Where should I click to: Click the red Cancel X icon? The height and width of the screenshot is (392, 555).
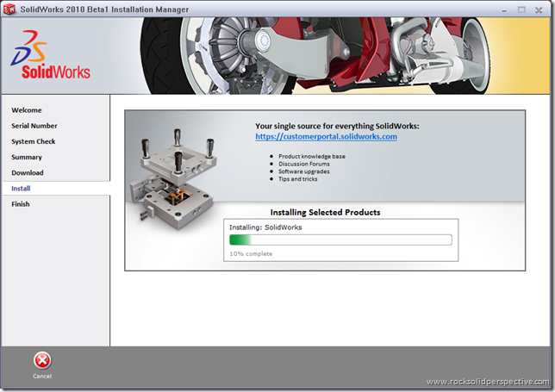[42, 360]
